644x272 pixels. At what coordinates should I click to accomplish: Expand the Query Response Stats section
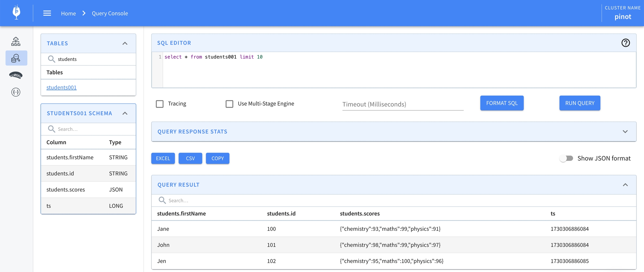pyautogui.click(x=625, y=131)
